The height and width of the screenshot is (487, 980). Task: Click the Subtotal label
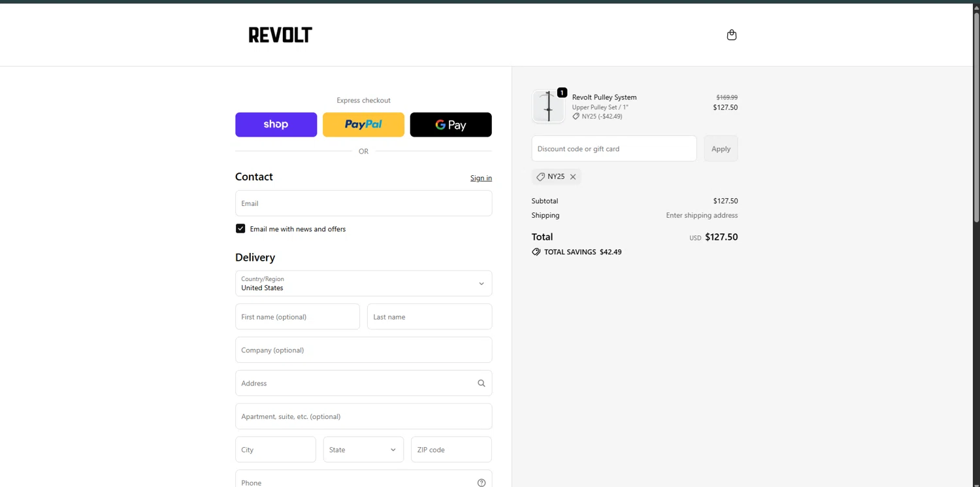545,201
